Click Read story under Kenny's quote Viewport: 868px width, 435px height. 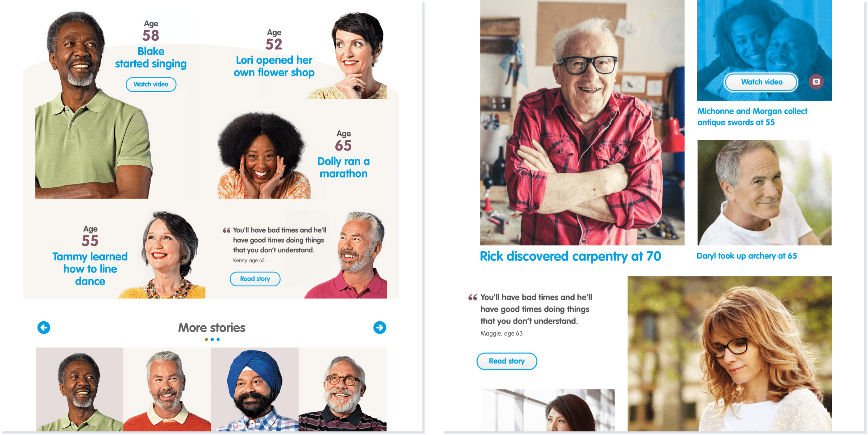point(255,279)
